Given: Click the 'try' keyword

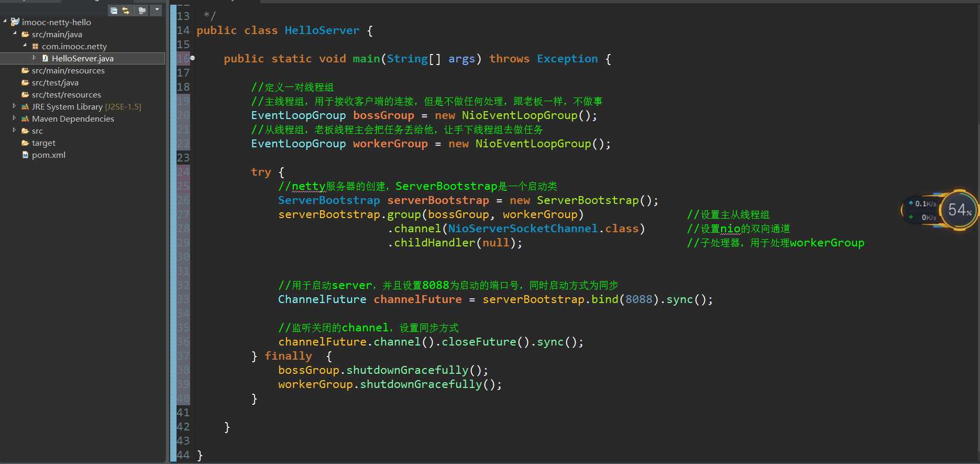Looking at the screenshot, I should [x=261, y=172].
